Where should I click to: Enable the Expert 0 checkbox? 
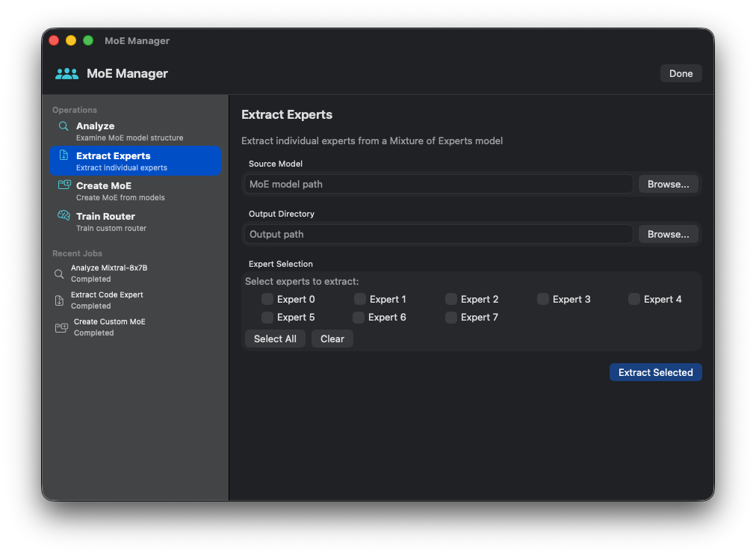point(267,298)
